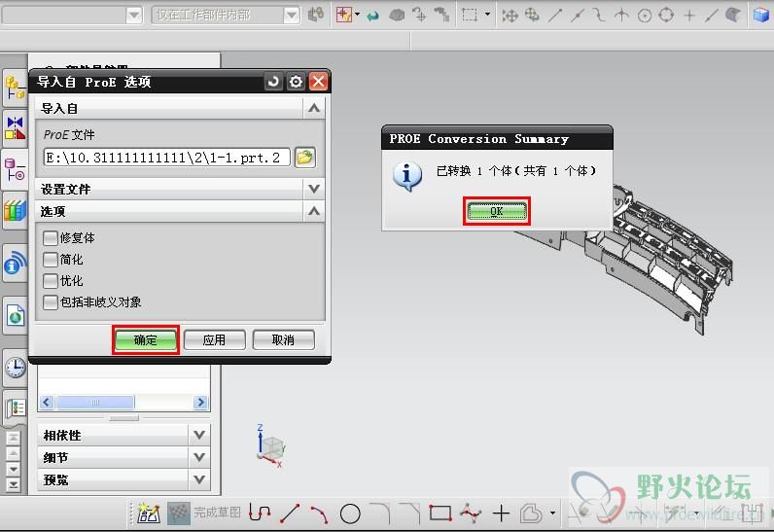Collapse the 导入自 section
Screen dimensions: 774x532
[x=314, y=108]
